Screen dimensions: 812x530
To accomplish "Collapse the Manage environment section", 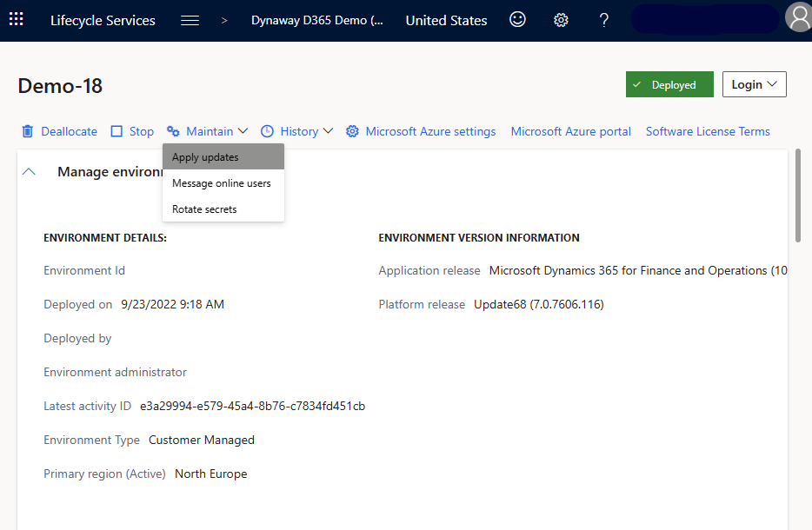I will click(x=29, y=172).
